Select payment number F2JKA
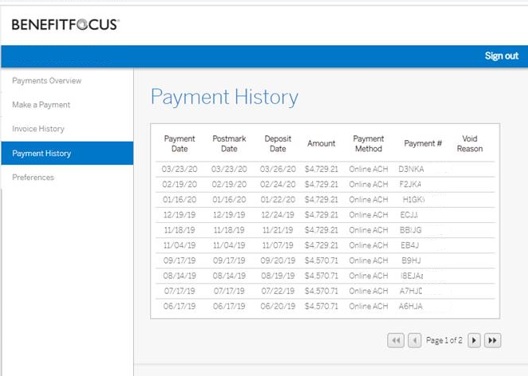Viewport: 528px width, 376px height. tap(410, 184)
